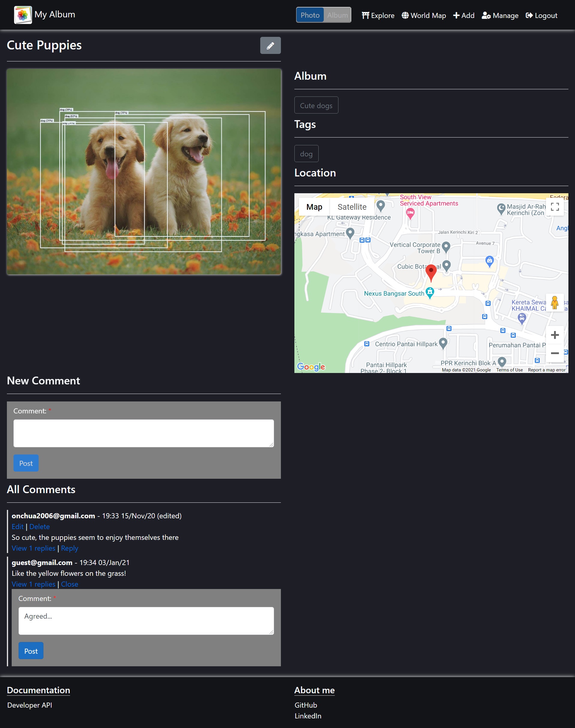Click the Nexus Bangsar South map marker

429,293
